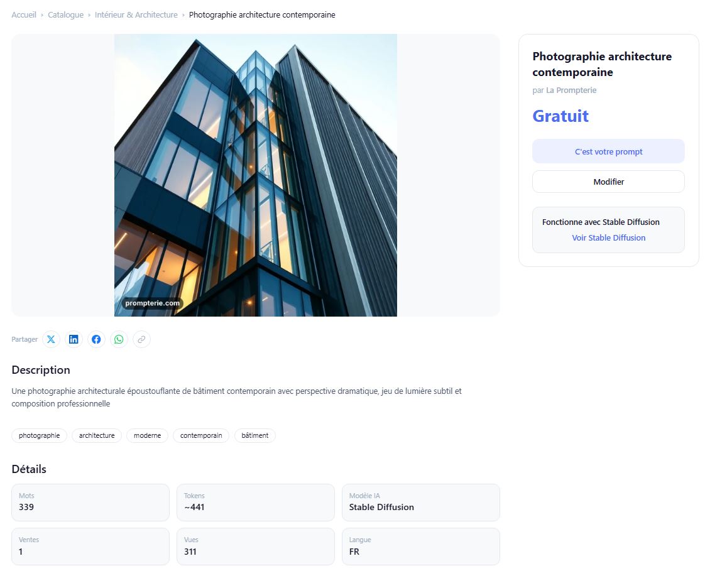Share on X (Twitter) icon

52,339
